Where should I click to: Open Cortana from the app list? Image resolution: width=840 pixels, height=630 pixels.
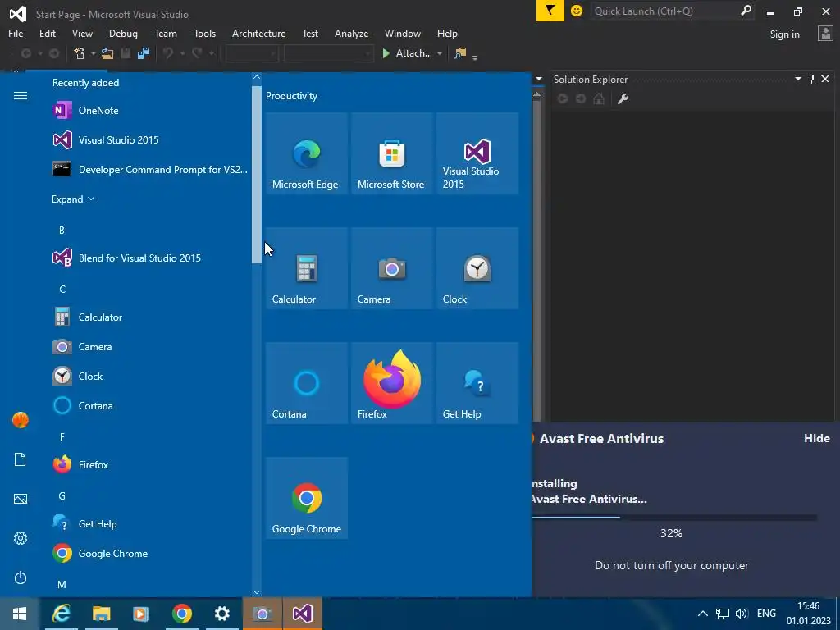(150, 405)
